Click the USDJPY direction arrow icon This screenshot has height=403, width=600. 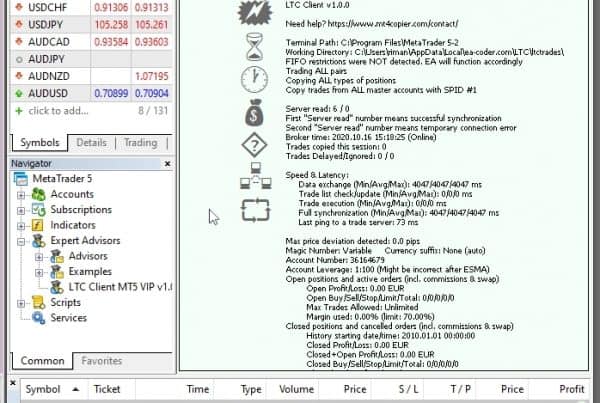(19, 24)
